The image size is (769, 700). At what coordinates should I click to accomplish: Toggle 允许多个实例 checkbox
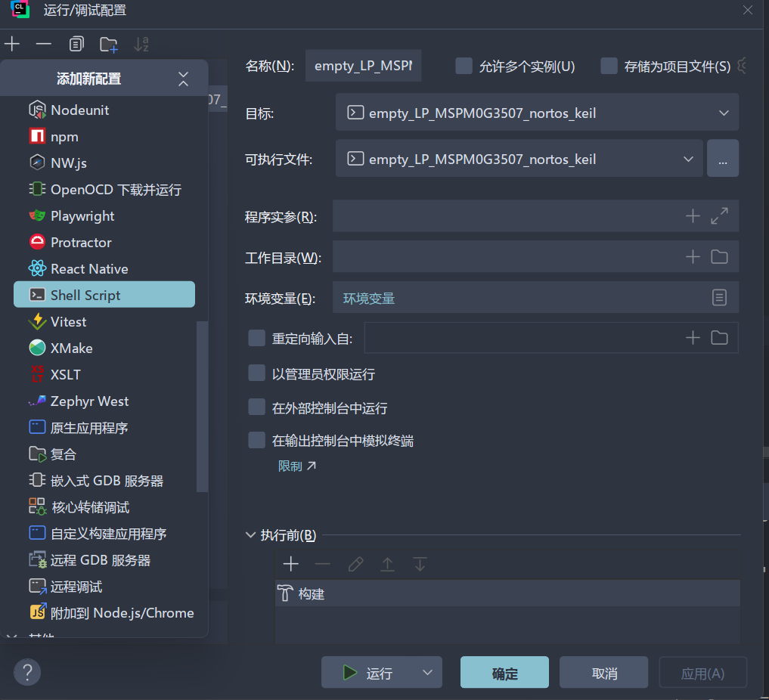pos(464,66)
